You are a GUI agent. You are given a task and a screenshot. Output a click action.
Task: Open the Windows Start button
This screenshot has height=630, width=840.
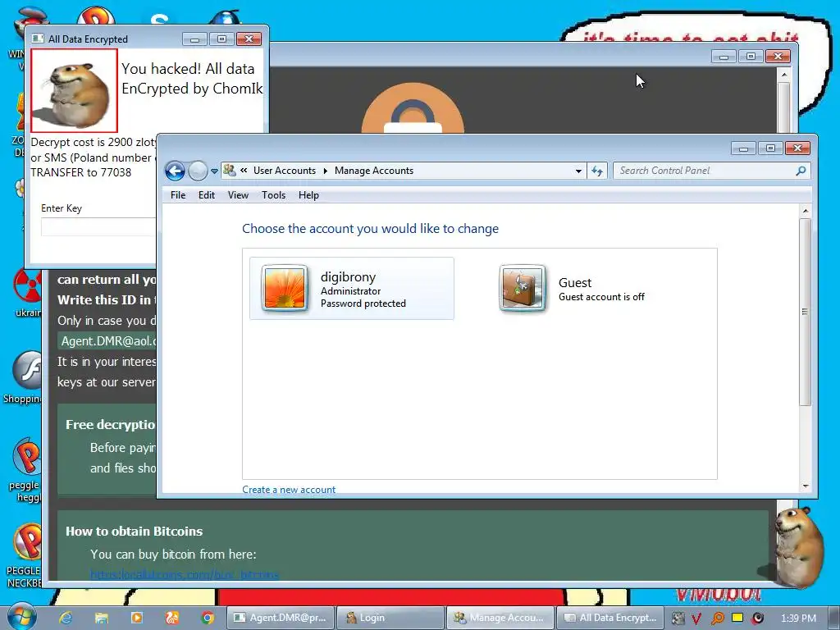pos(22,616)
